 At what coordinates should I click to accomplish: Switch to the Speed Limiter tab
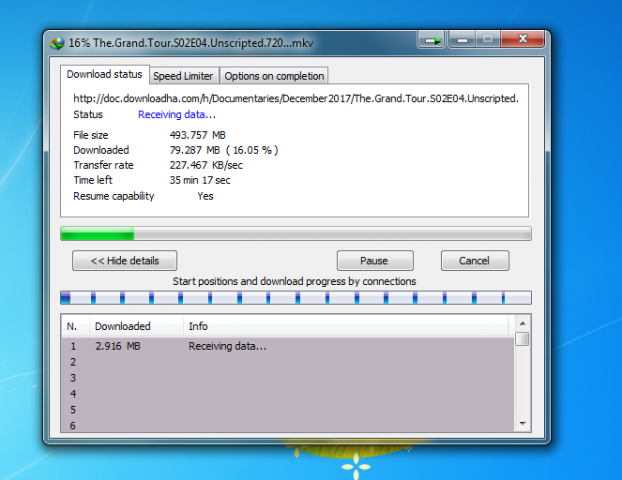coord(183,76)
